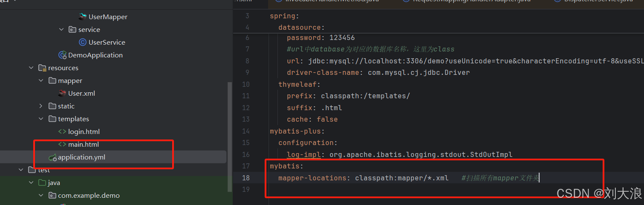The image size is (644, 205).
Task: Click the UserMapper MyBatis bird icon
Action: [x=83, y=17]
